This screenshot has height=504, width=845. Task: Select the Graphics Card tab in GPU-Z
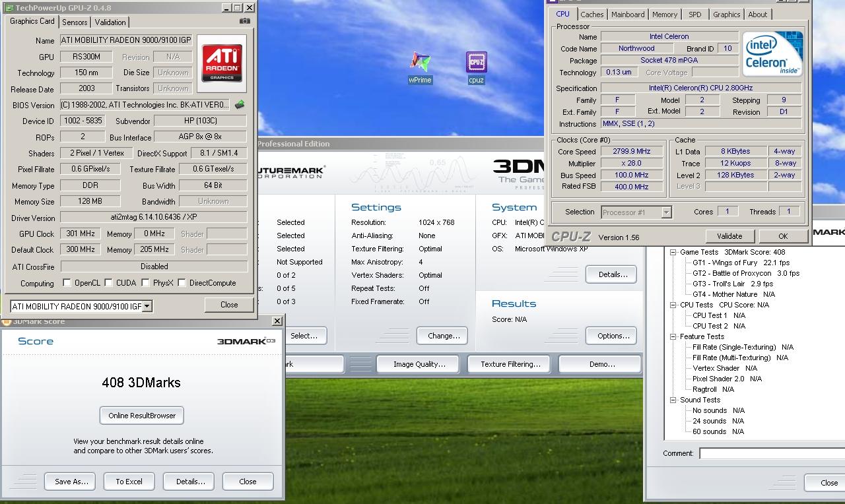point(32,21)
